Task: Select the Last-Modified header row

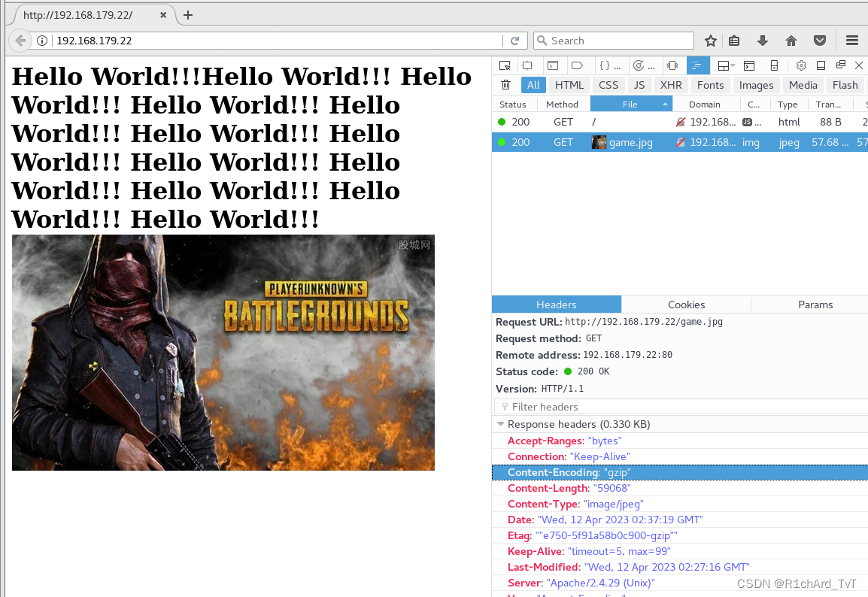Action: [x=680, y=567]
